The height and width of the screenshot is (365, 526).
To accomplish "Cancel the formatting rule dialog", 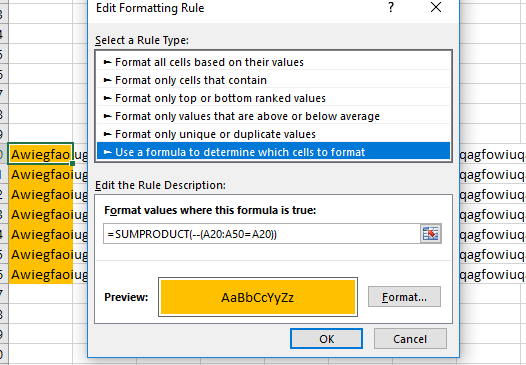I will point(410,339).
